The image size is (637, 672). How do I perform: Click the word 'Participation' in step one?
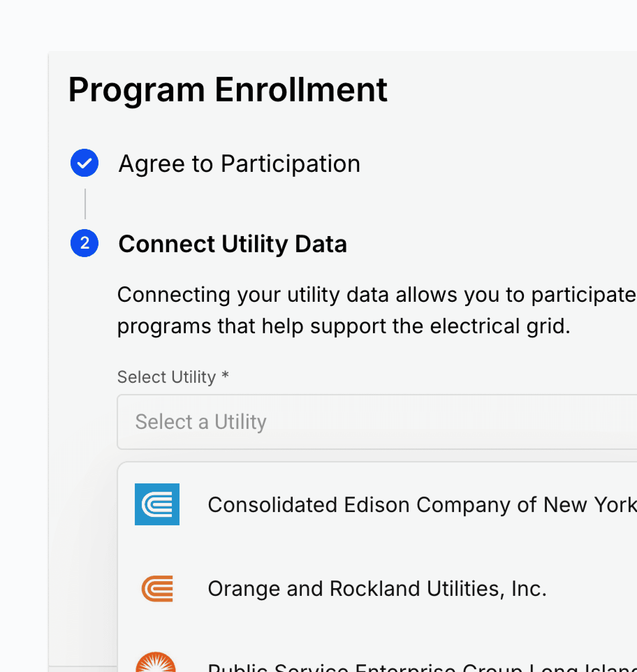[290, 163]
